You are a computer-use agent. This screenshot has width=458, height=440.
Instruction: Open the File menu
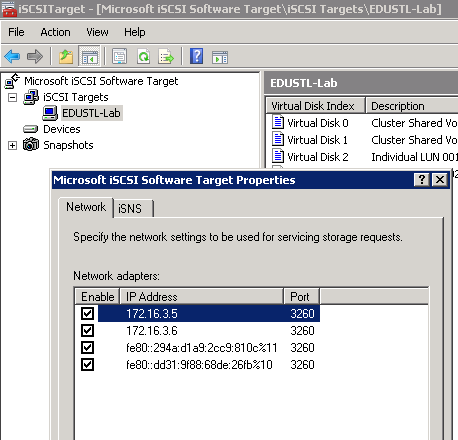pos(16,32)
